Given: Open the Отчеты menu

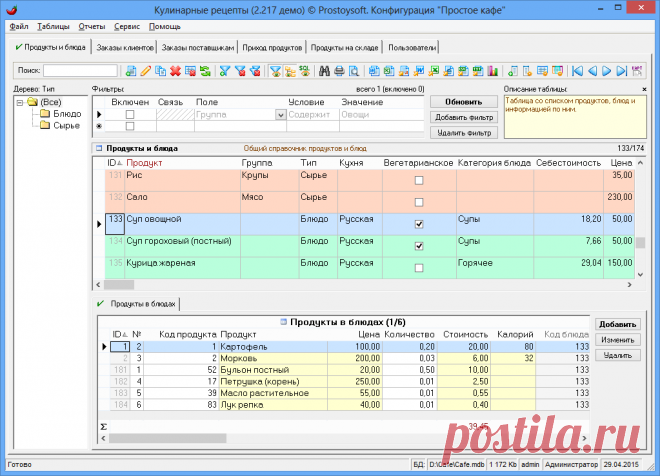Looking at the screenshot, I should click(92, 27).
